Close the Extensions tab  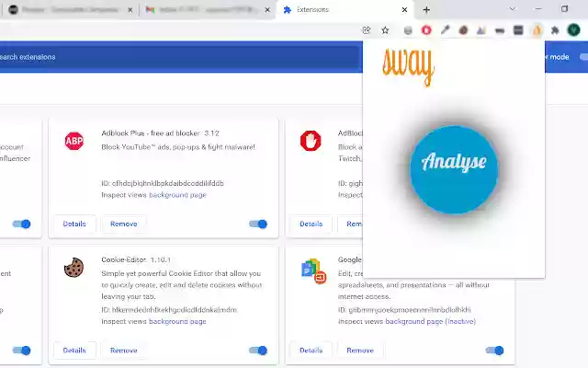point(404,10)
